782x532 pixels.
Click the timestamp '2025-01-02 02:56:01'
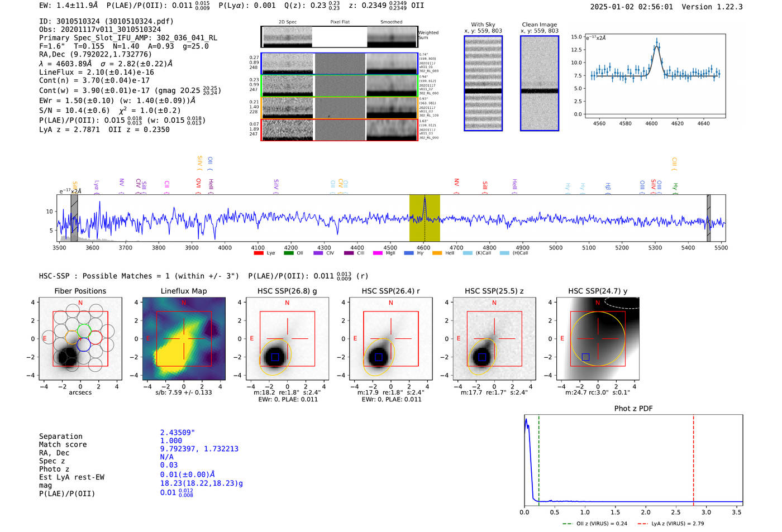[632, 7]
